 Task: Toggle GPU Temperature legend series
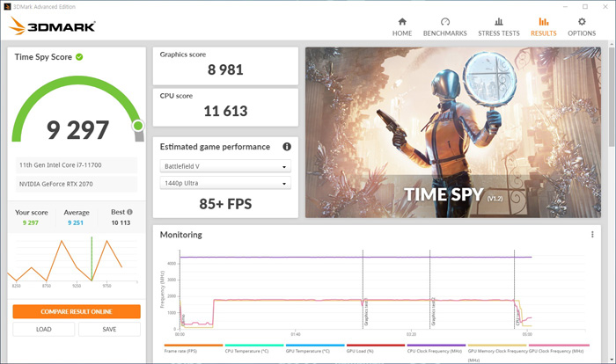tap(315, 349)
